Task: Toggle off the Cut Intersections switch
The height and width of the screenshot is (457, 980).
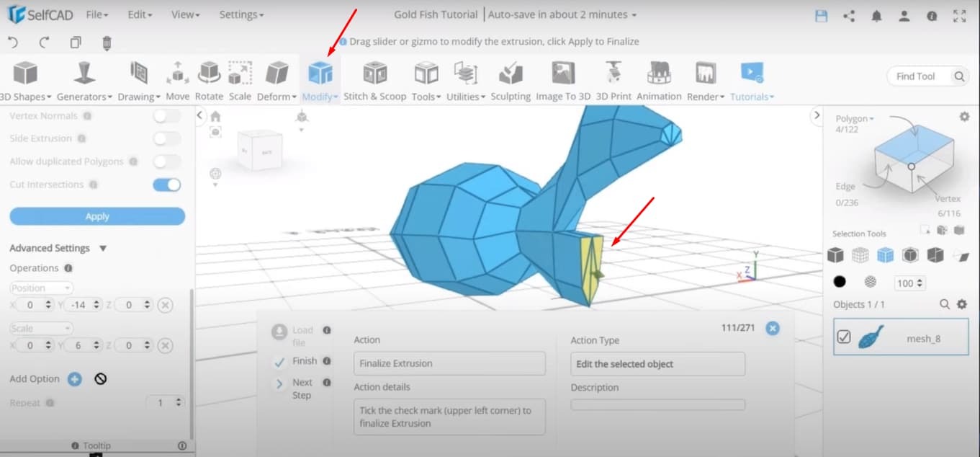Action: (166, 185)
